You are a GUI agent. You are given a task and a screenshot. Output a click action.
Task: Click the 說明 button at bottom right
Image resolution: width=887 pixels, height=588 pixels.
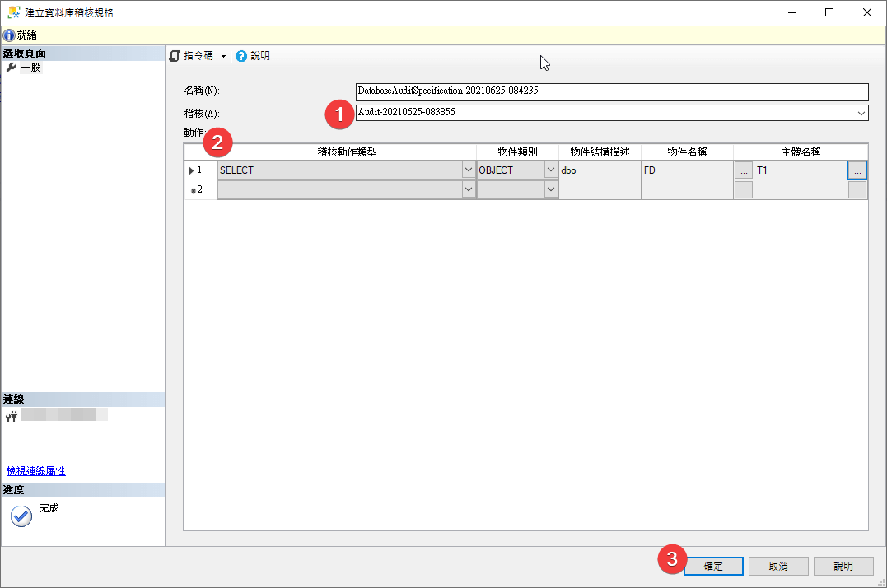pyautogui.click(x=843, y=567)
